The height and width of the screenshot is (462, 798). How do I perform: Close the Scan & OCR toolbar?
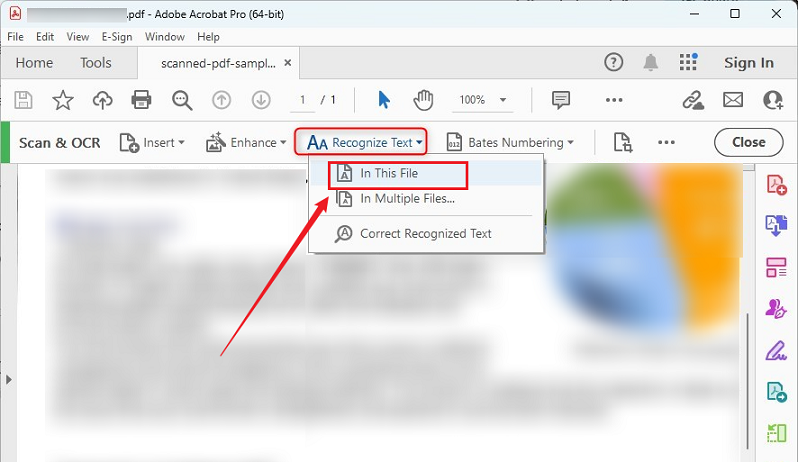pyautogui.click(x=749, y=142)
